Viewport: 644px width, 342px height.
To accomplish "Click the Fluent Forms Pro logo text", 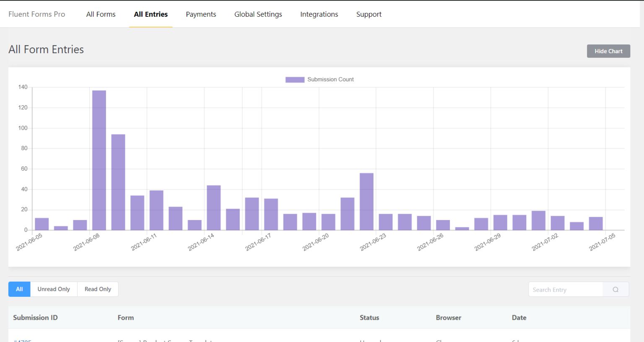I will (37, 14).
